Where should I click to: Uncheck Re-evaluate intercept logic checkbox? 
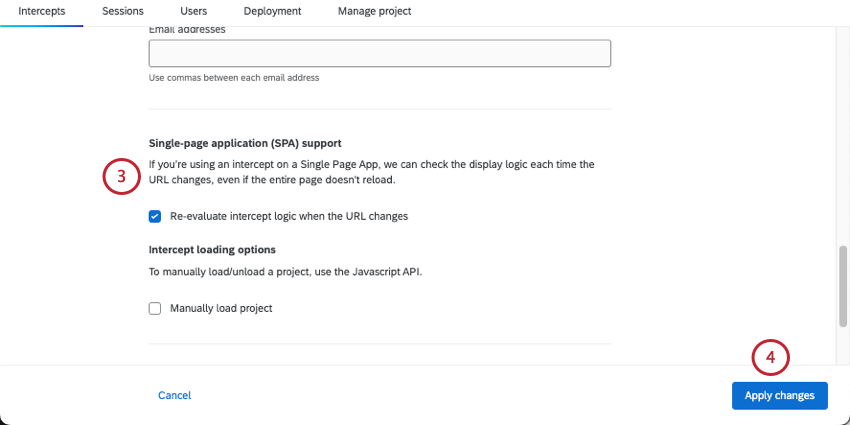[155, 216]
